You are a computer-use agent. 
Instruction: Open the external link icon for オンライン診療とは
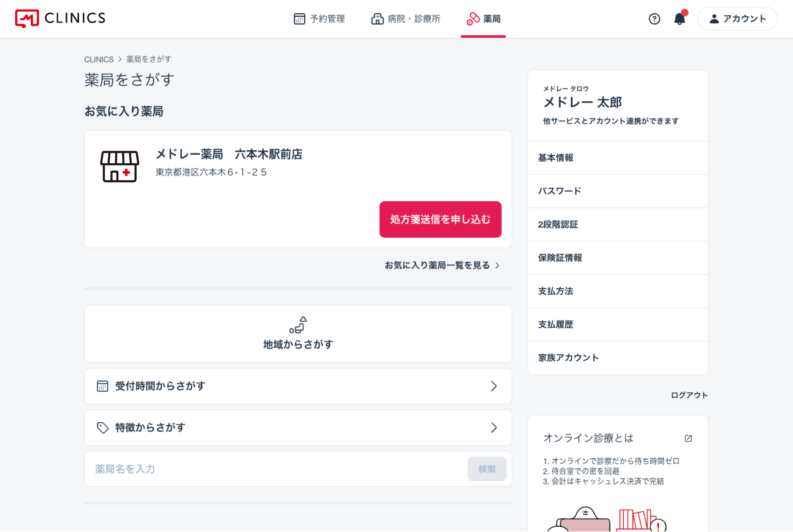688,438
